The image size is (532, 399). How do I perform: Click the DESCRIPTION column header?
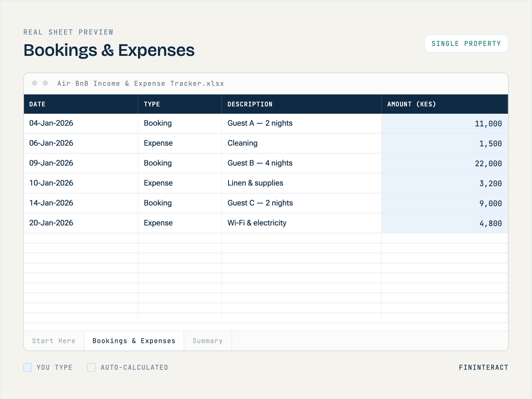(302, 104)
